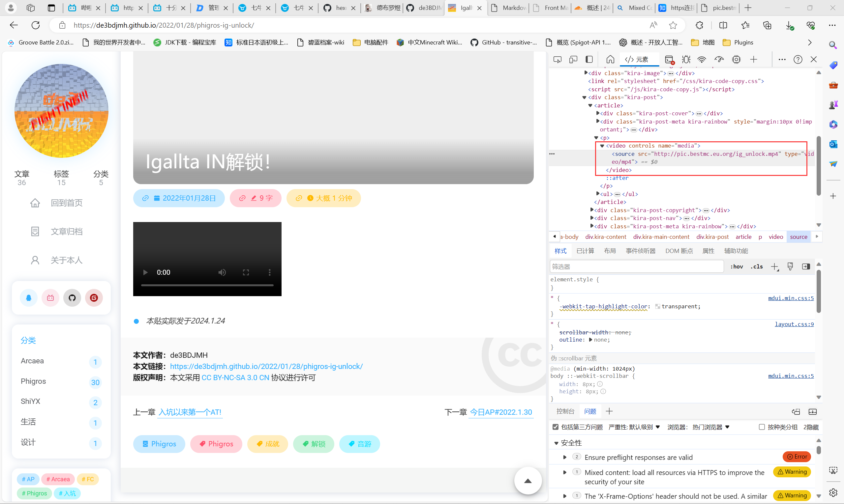Switch to the 已计算 computed styles tab
This screenshot has width=844, height=504.
point(585,251)
